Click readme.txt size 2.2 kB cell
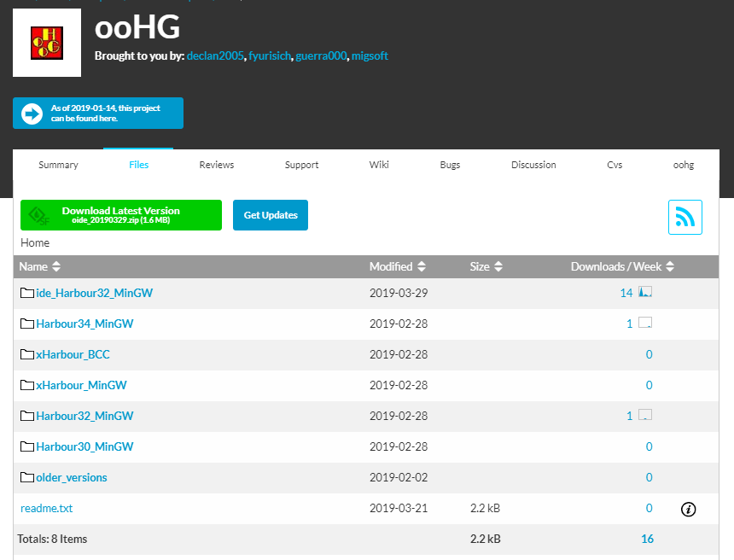734x560 pixels. point(485,508)
